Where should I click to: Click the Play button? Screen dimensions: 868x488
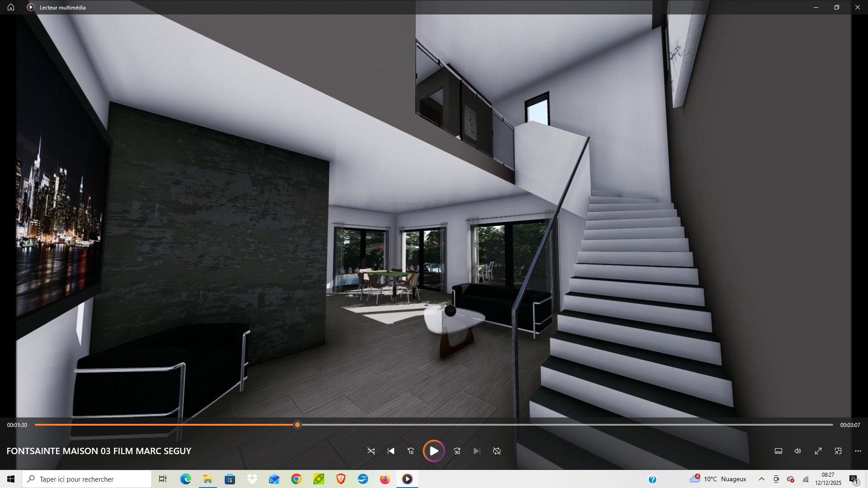[x=434, y=451]
